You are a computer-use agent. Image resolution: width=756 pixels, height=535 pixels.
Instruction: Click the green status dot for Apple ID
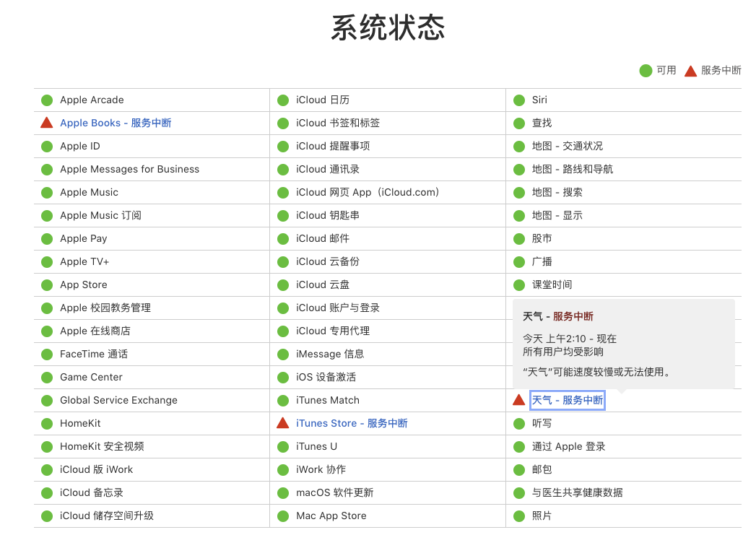(47, 147)
